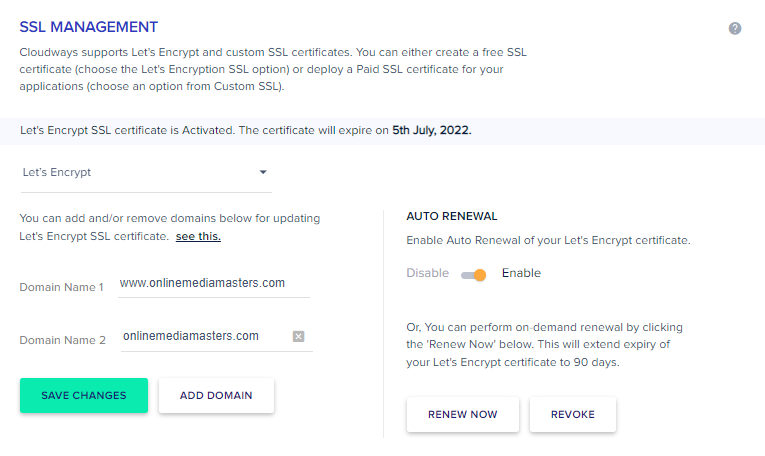Viewport: 765px width, 456px height.
Task: Open the Let's Encrypt certificate type dropdown
Action: [146, 172]
